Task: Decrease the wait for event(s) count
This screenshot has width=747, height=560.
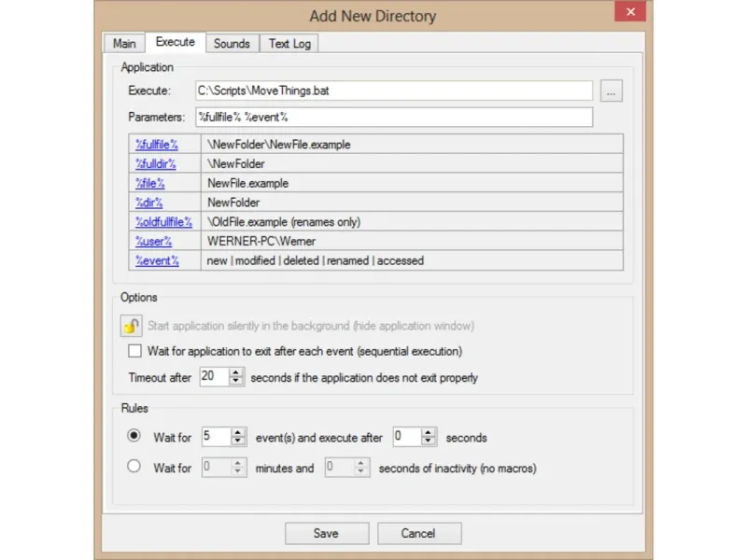Action: [238, 441]
